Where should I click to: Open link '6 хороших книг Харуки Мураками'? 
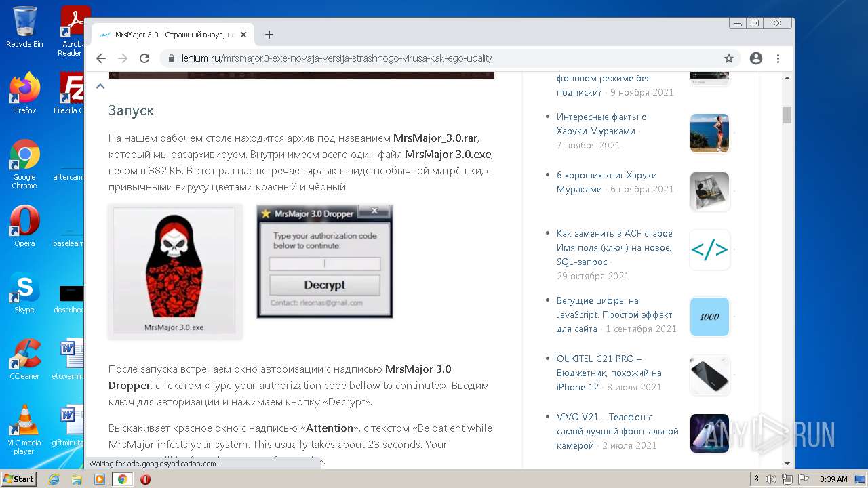click(606, 182)
